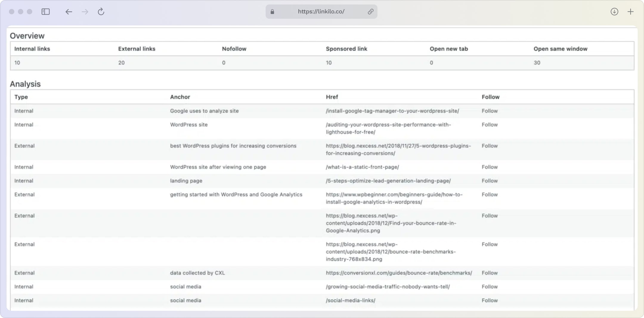This screenshot has width=644, height=318.
Task: Go forward with the right arrow
Action: (x=85, y=12)
